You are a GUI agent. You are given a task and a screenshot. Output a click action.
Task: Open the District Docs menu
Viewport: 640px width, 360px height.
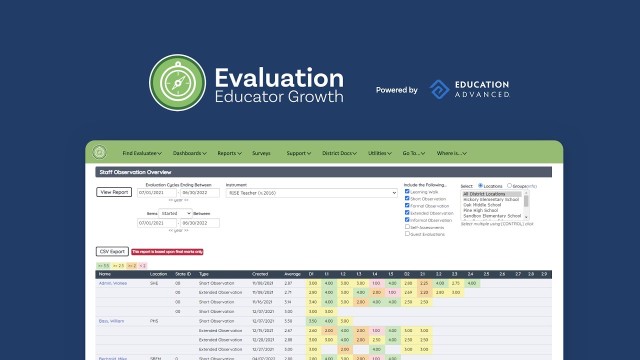pos(339,153)
